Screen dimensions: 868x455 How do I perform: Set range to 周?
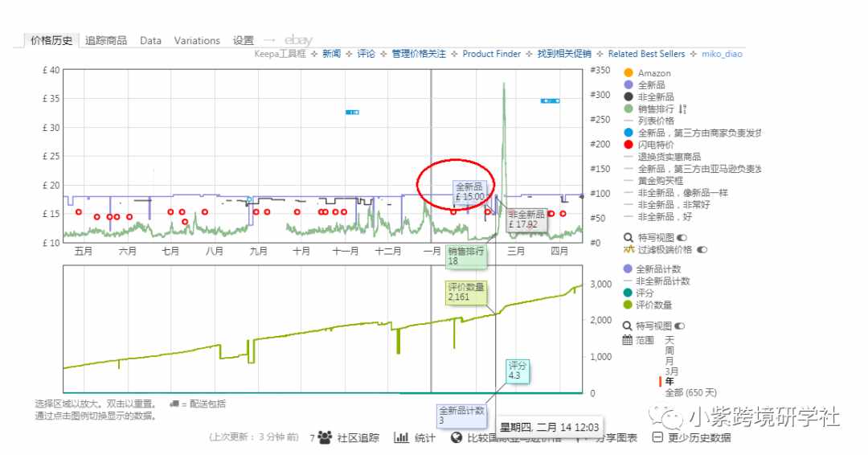click(669, 350)
